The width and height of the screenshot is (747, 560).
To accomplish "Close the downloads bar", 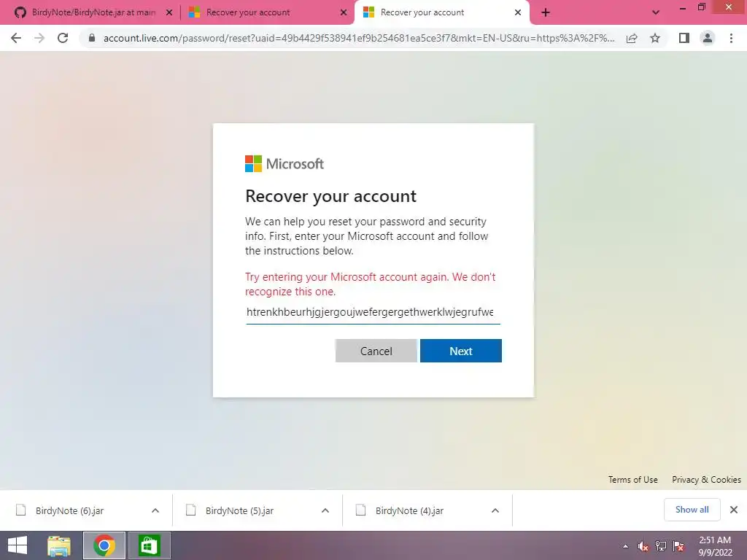I will [734, 510].
